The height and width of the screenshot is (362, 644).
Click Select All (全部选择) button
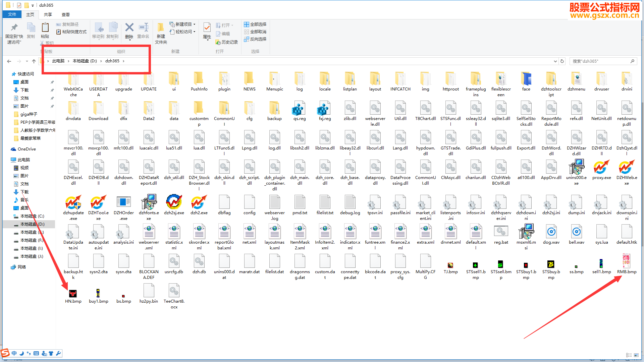click(x=255, y=24)
